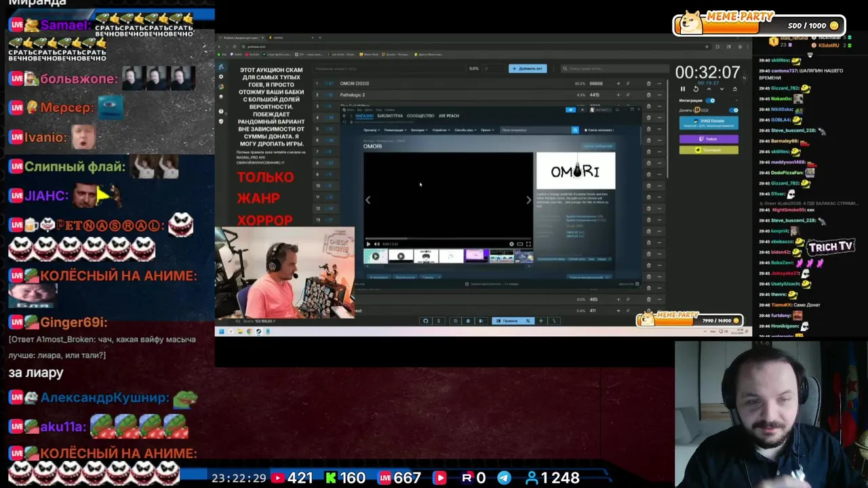Open the JOE PEACH profile tab in Steam
868x488 pixels.
tap(449, 116)
